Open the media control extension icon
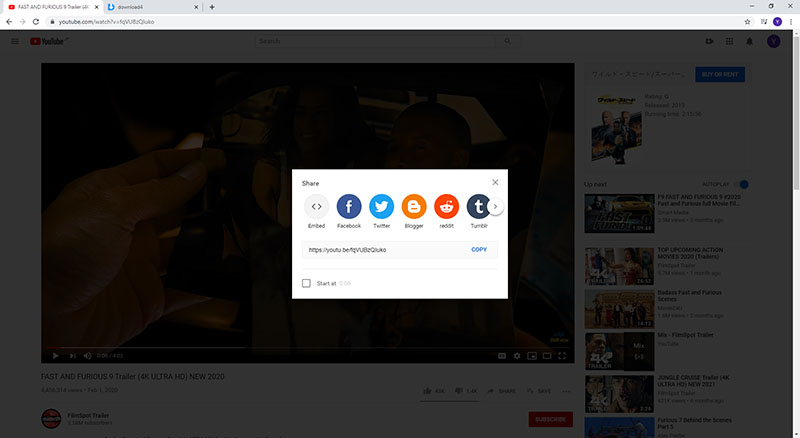The image size is (800, 438). (x=764, y=21)
